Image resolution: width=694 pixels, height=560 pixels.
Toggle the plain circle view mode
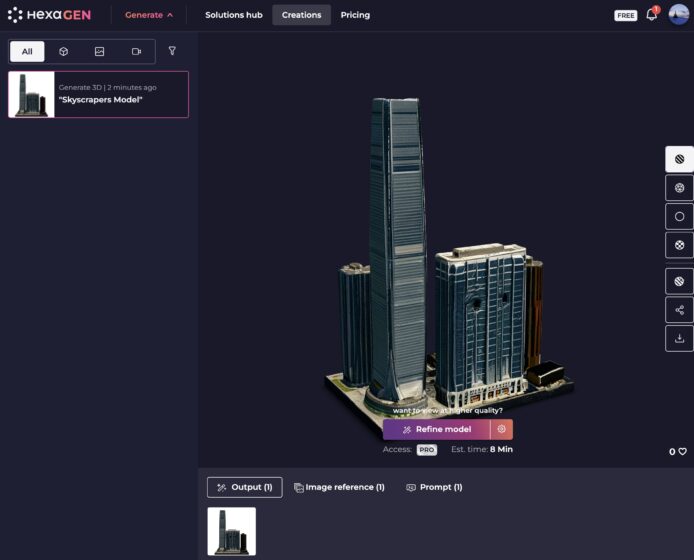679,216
